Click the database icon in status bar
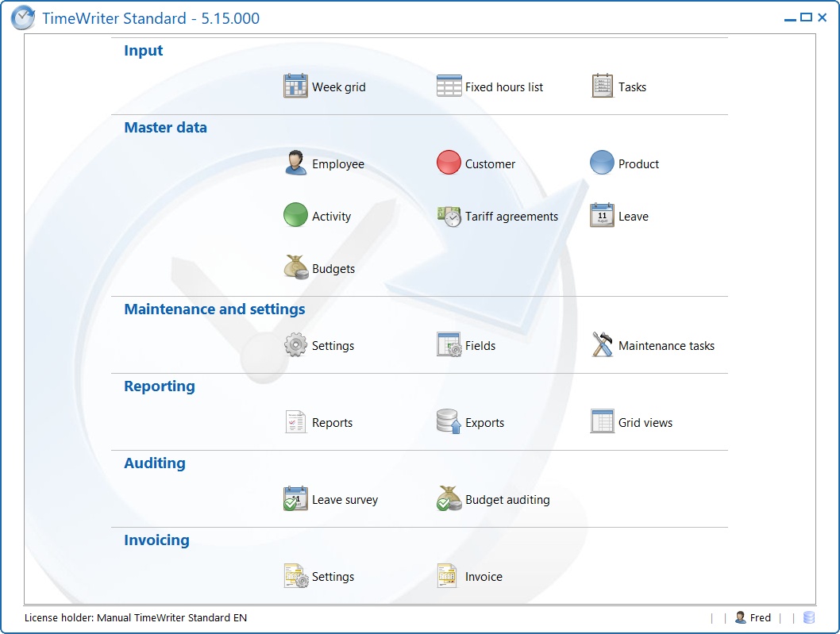Viewport: 840px width, 634px height. pyautogui.click(x=809, y=617)
